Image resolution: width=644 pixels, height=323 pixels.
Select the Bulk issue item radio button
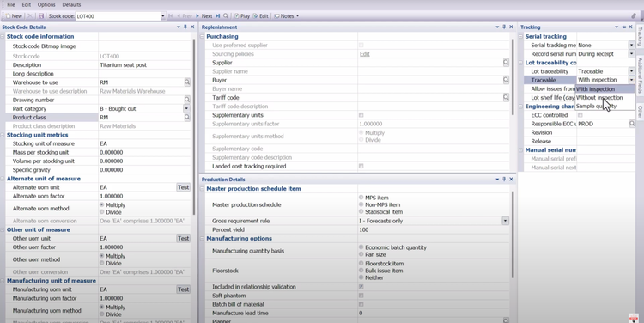pyautogui.click(x=361, y=271)
